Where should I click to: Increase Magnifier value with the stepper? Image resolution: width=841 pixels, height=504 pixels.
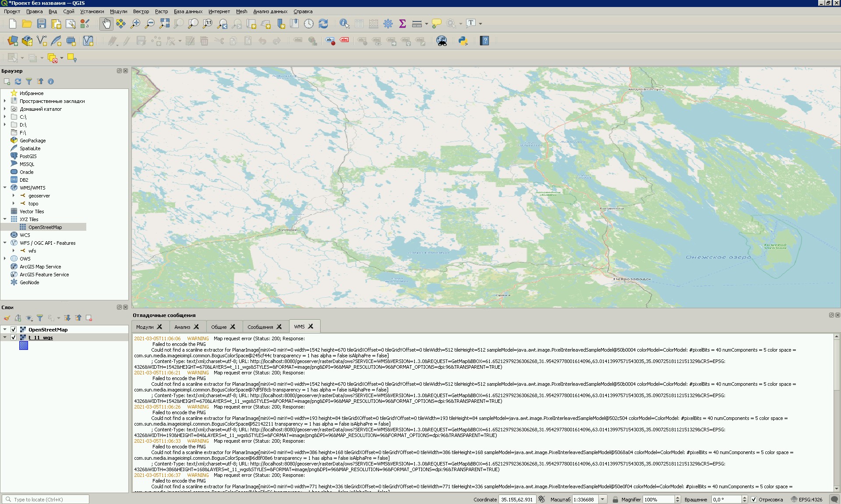pos(677,497)
